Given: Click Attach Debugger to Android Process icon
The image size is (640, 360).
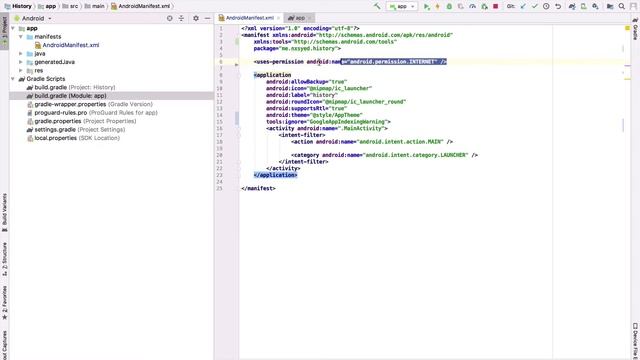Looking at the screenshot, I should click(484, 6).
